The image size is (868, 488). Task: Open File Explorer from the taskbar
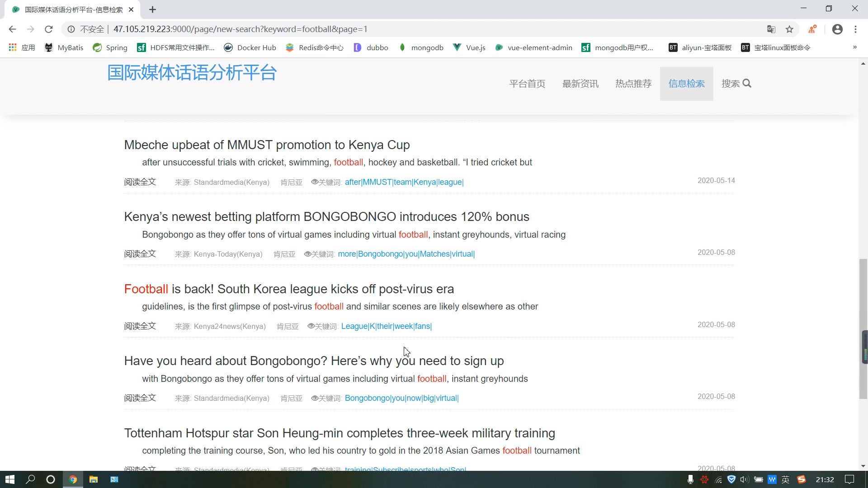click(x=94, y=479)
